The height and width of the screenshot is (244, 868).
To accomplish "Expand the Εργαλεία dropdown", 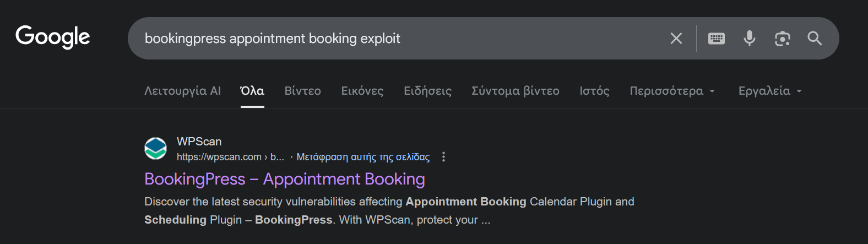I will (770, 91).
